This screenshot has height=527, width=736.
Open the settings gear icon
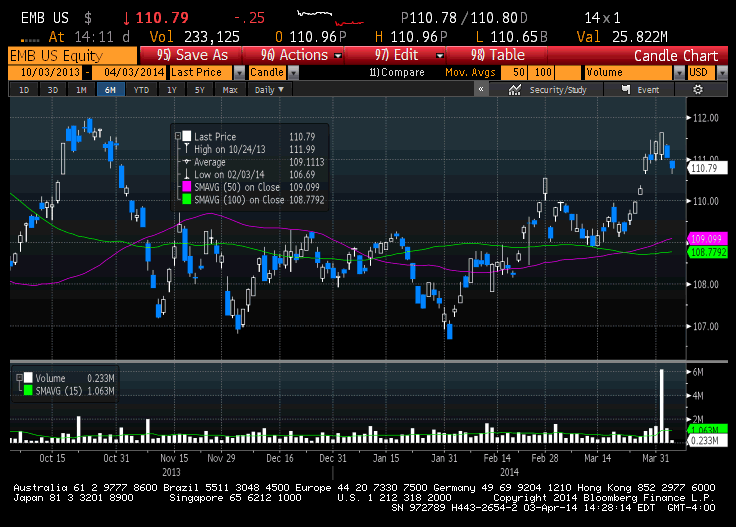tap(698, 89)
